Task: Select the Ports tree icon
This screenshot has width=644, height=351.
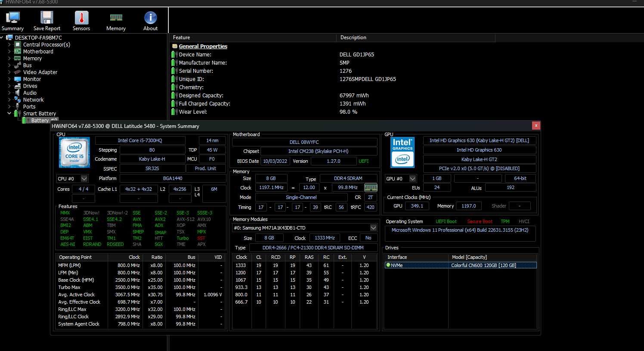Action: coord(18,106)
